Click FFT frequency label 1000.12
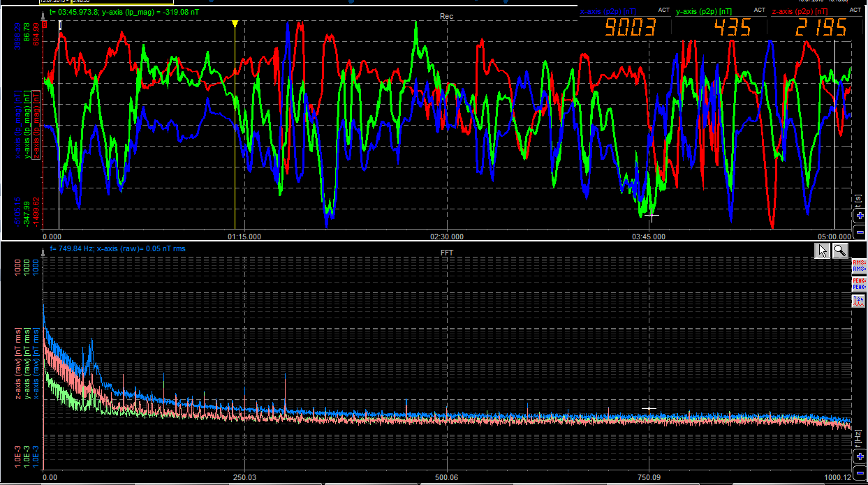Screen dimensions: 868x485 (x=838, y=478)
